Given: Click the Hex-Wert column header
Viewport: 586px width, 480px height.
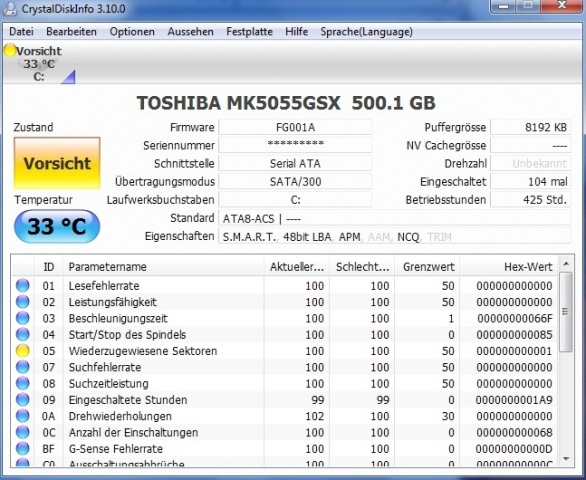Looking at the screenshot, I should pyautogui.click(x=509, y=267).
